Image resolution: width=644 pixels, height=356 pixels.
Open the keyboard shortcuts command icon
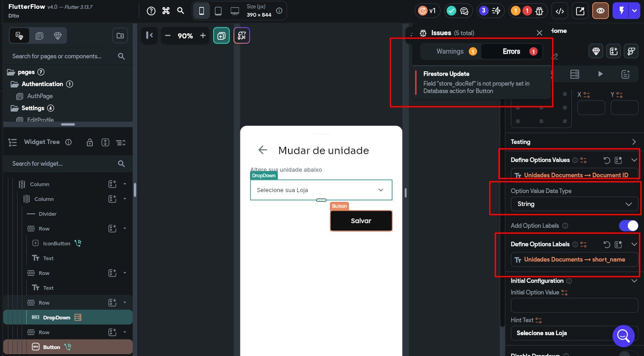(x=166, y=11)
